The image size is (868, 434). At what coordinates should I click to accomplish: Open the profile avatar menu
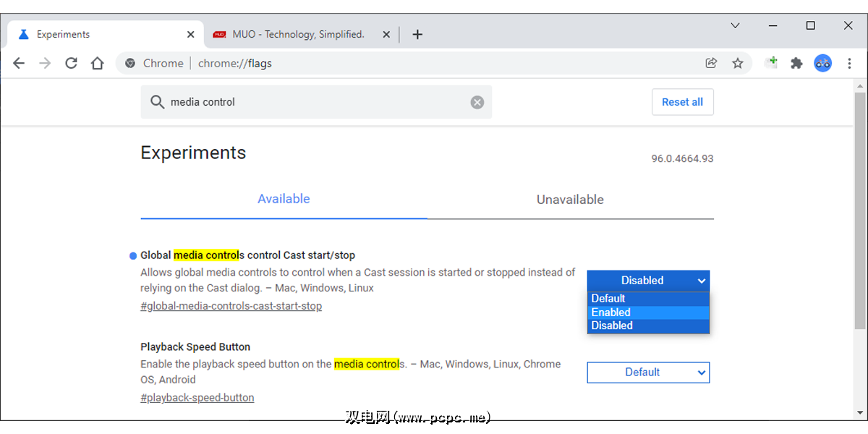tap(822, 63)
